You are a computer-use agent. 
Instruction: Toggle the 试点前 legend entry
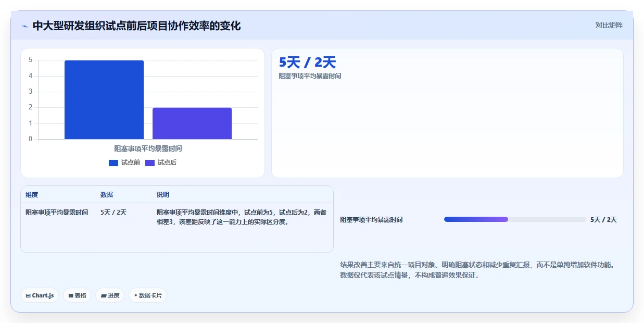coord(124,163)
